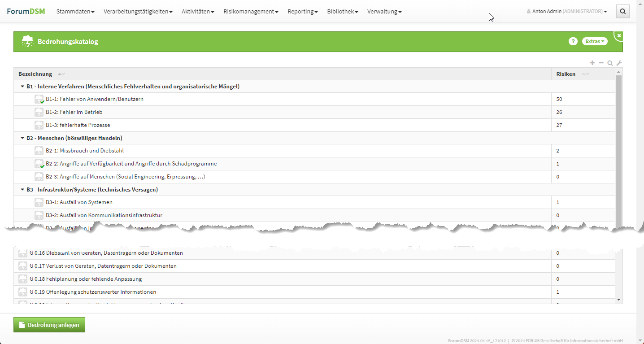Open table settings wrench icon

[x=619, y=63]
